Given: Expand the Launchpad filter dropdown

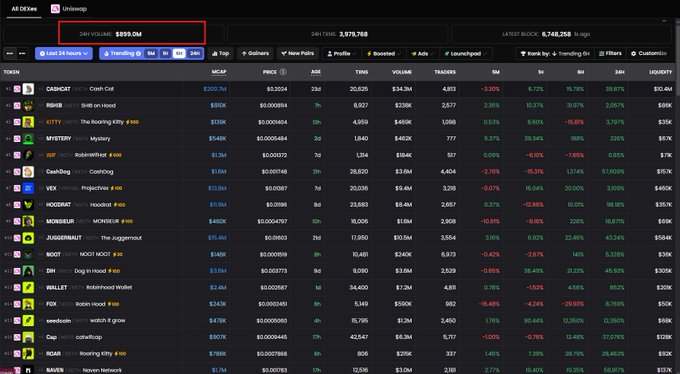Looking at the screenshot, I should pos(466,54).
